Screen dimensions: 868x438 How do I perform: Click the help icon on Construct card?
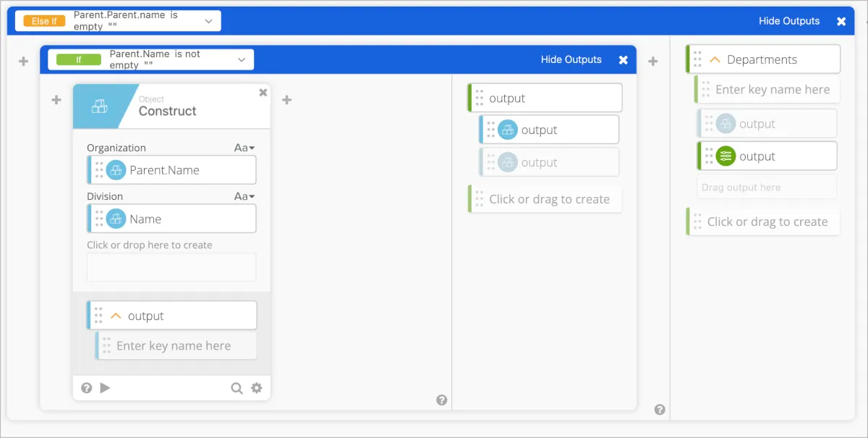tap(87, 388)
